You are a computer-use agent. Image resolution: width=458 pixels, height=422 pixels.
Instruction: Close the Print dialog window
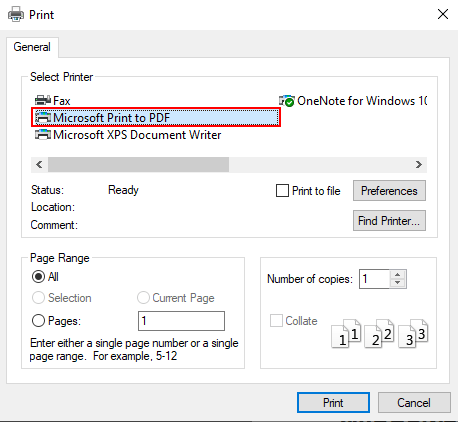(x=443, y=14)
